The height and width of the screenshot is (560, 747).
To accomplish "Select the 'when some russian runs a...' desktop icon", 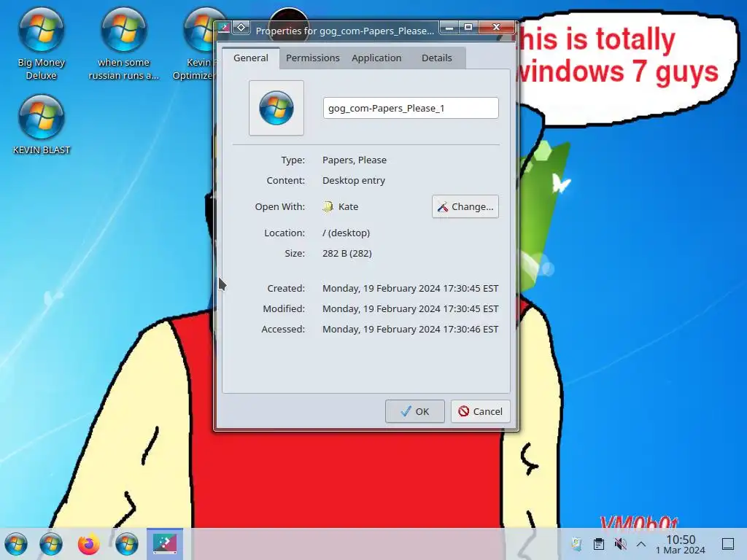I will 123,44.
